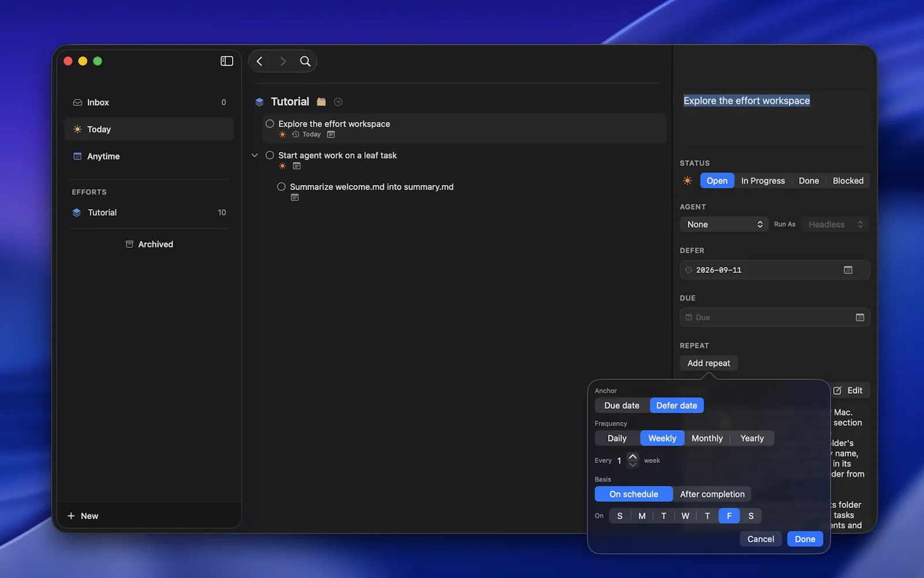Toggle Tuesday in repeat days
The height and width of the screenshot is (578, 924).
click(x=664, y=516)
